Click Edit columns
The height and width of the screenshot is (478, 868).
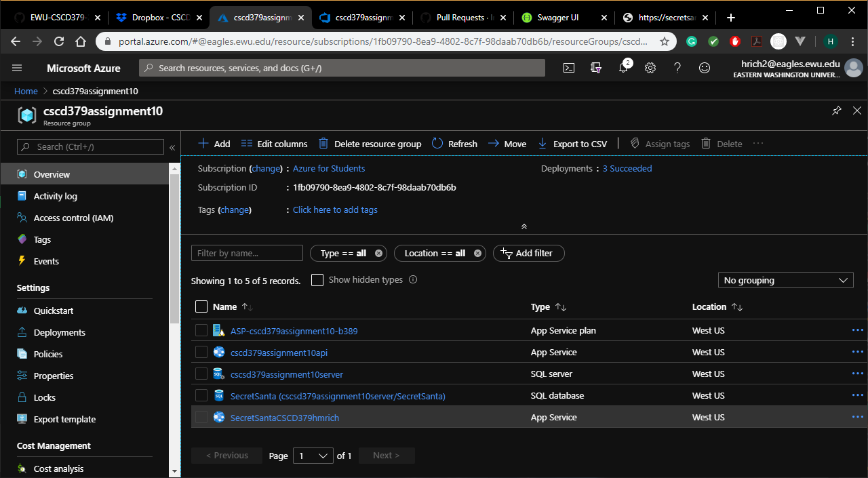pos(274,144)
